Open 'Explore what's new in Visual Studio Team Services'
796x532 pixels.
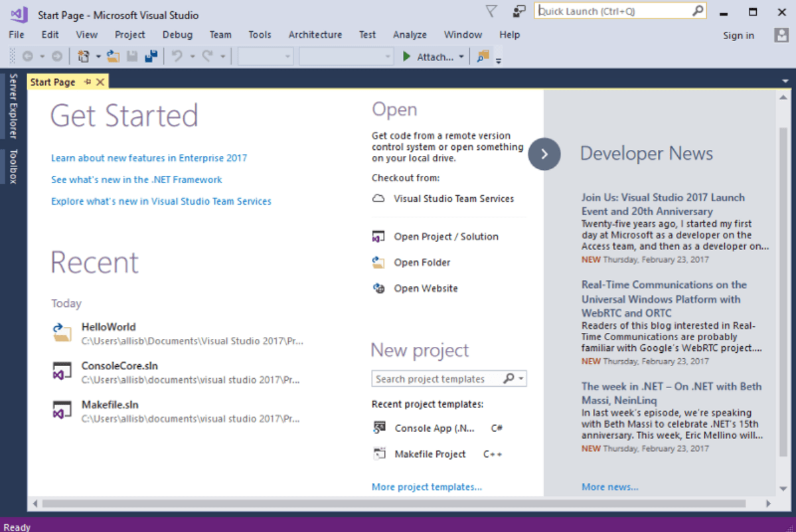[x=161, y=201]
